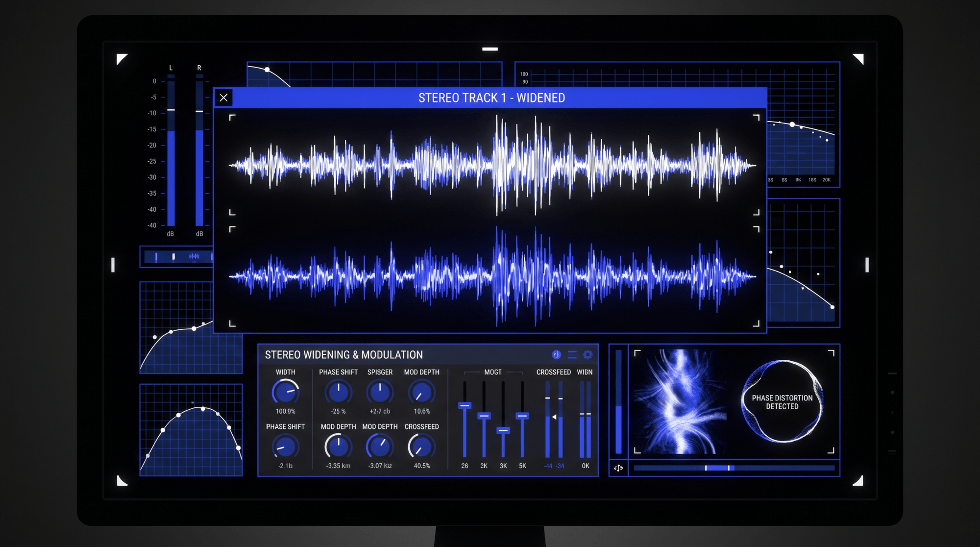Click the 100.9% width value
This screenshot has width=980, height=547.
[285, 411]
